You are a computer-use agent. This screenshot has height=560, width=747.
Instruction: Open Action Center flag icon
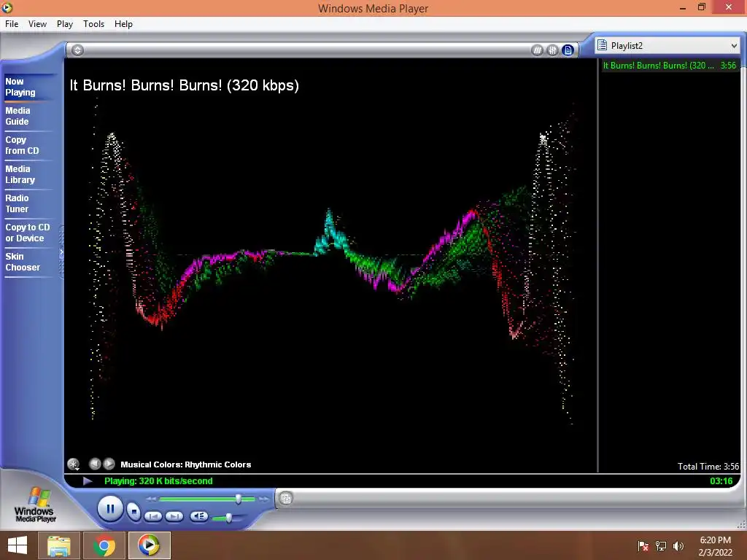click(643, 546)
